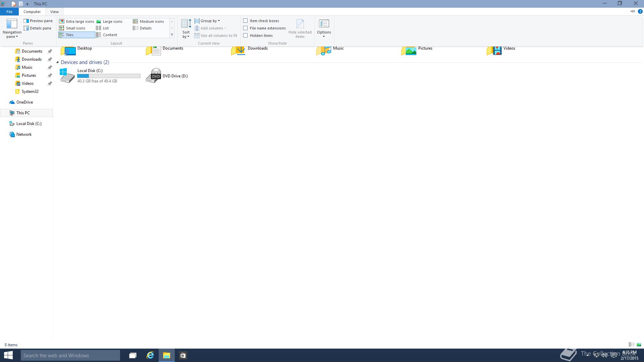The height and width of the screenshot is (362, 644).
Task: Click the Details pane icon
Action: (x=26, y=28)
